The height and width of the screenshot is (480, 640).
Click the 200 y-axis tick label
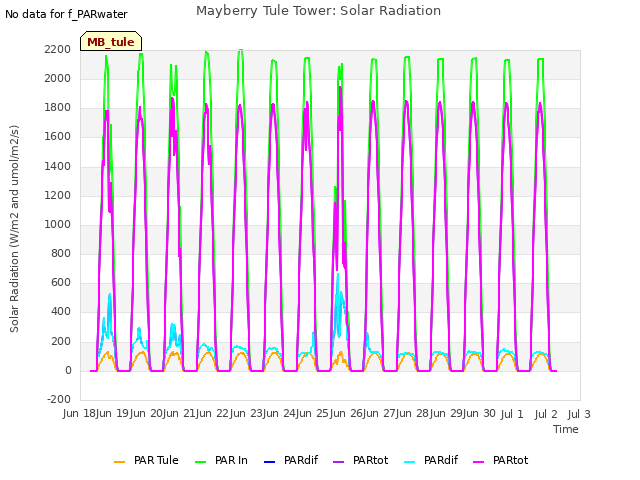(61, 341)
